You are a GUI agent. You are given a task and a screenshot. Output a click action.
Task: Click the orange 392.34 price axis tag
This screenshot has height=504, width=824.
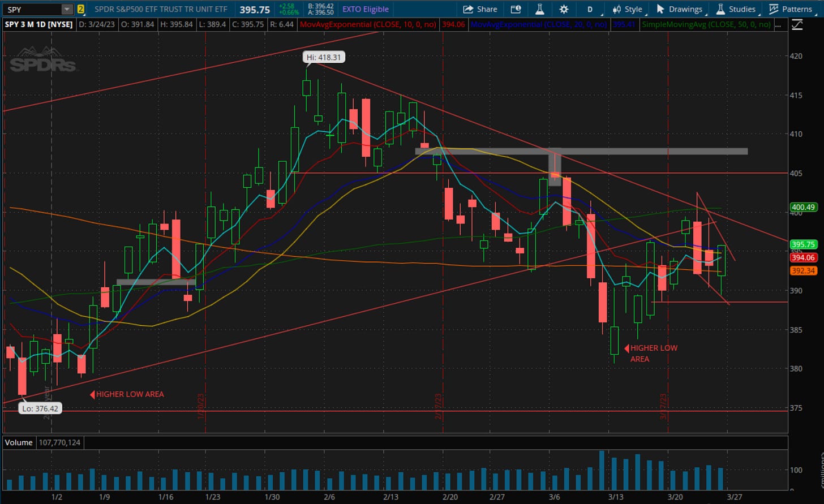[804, 270]
